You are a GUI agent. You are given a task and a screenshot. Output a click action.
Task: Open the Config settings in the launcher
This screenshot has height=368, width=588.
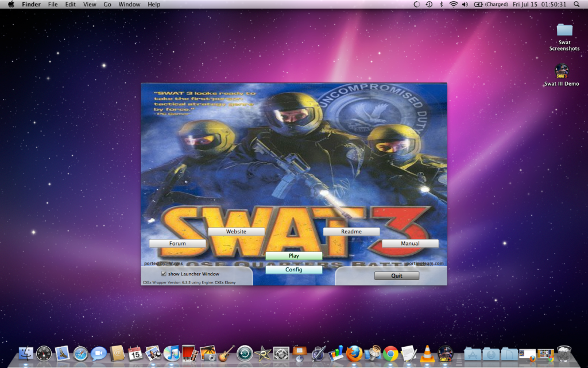(293, 270)
